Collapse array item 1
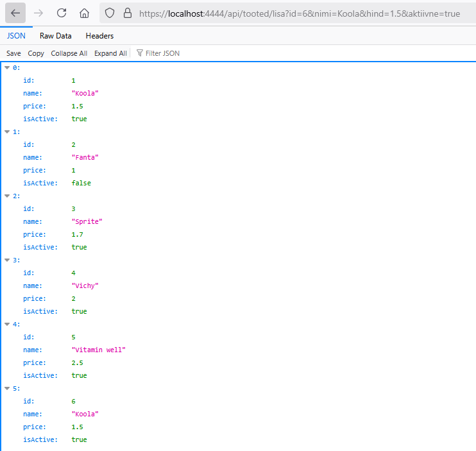The width and height of the screenshot is (476, 451). point(8,132)
